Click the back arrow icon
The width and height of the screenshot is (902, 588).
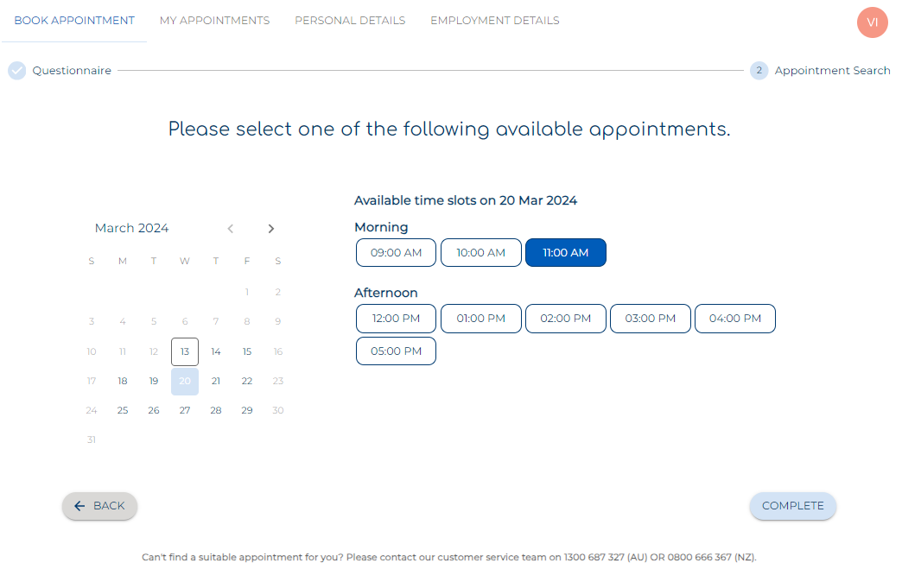click(x=79, y=506)
